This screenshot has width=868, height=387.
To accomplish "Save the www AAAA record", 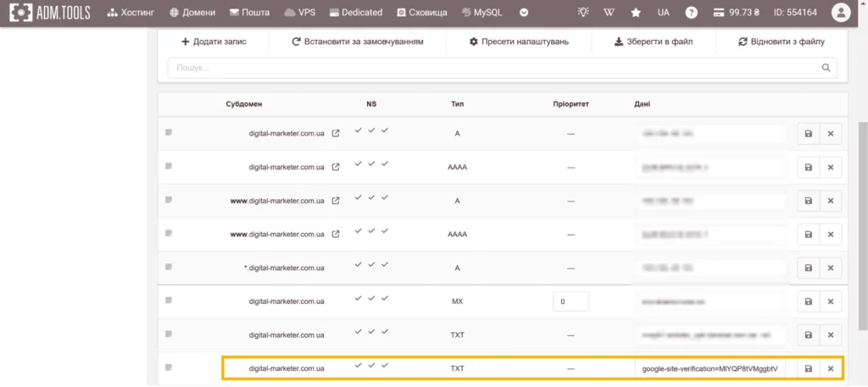I will tap(808, 235).
